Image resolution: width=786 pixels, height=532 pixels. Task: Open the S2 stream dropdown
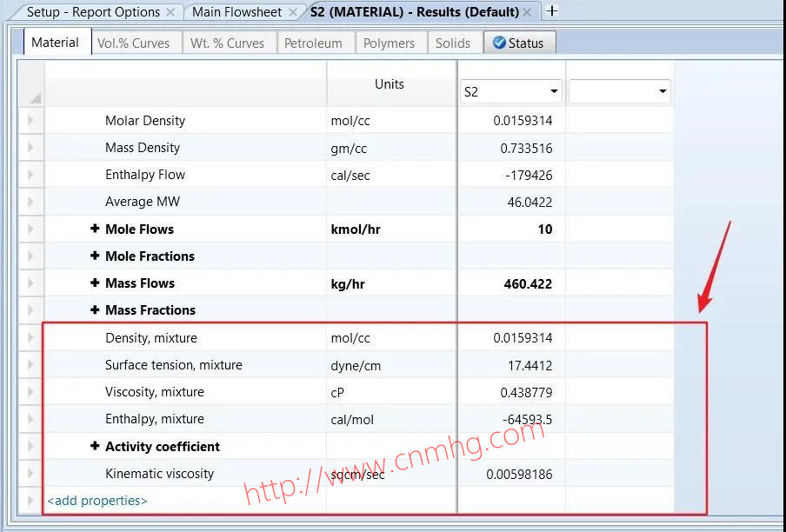tap(554, 91)
